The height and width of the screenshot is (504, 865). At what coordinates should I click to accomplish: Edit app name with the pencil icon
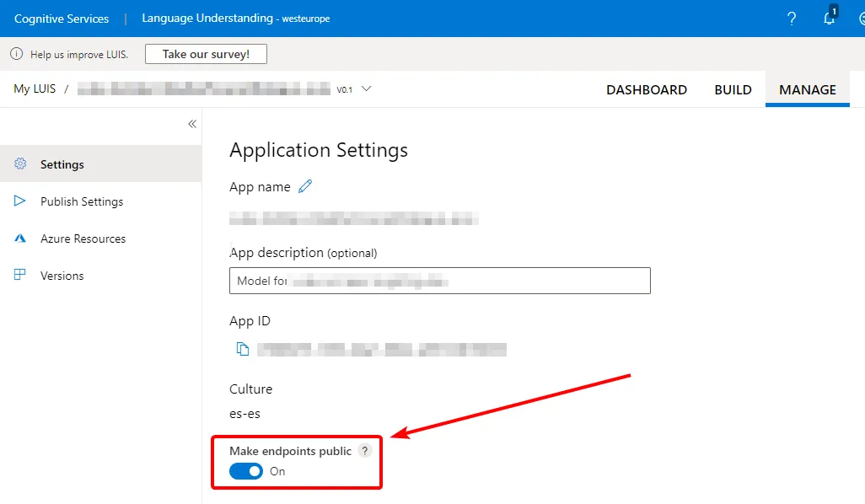(305, 186)
